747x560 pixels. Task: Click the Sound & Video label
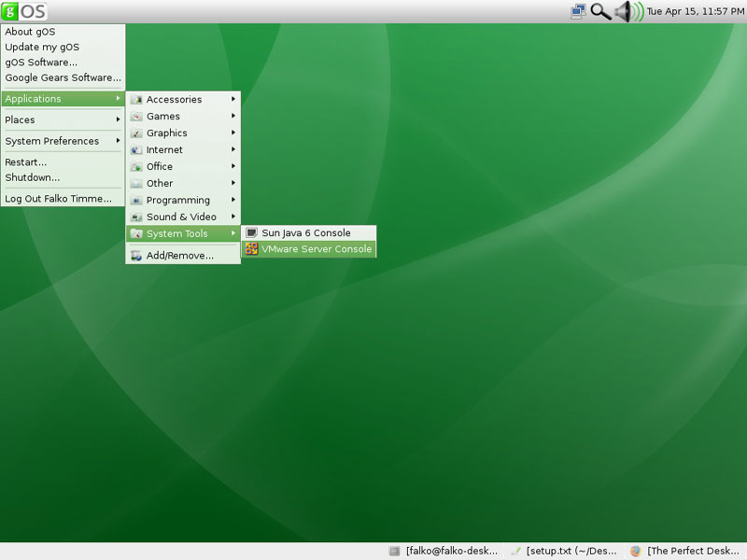181,217
